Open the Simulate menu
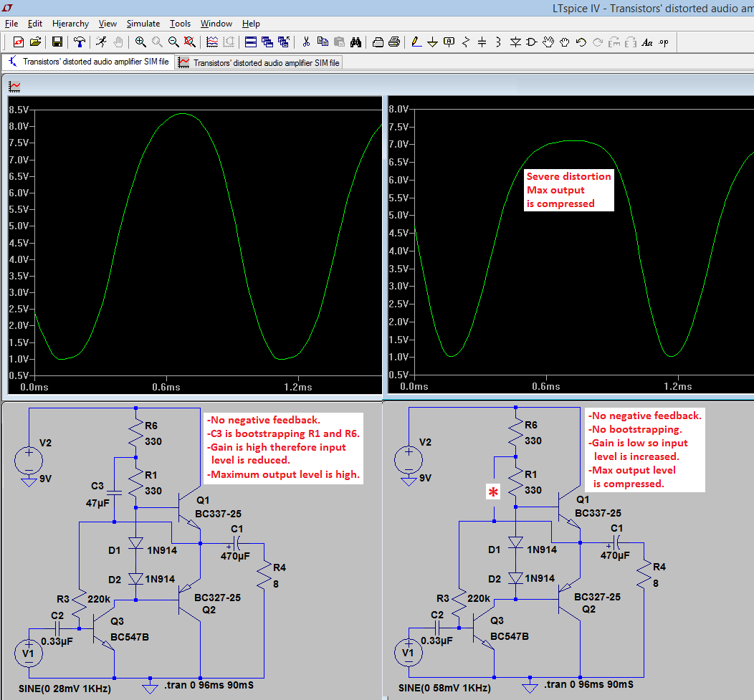The image size is (754, 700). click(x=143, y=24)
